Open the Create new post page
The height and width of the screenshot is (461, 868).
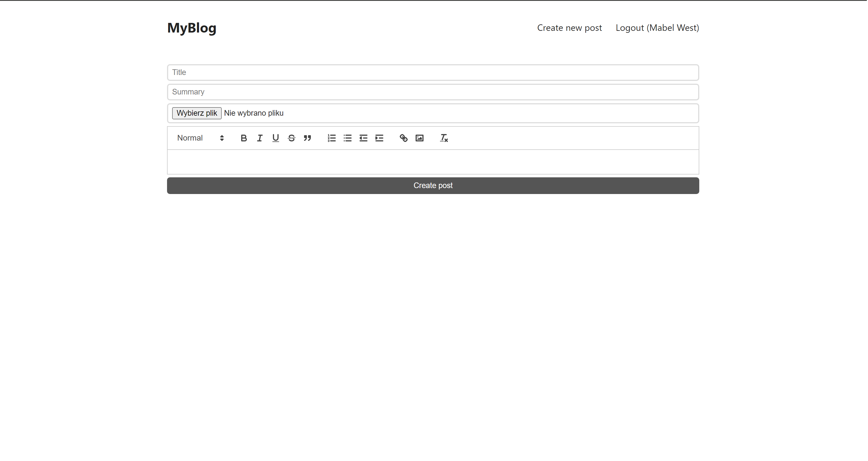pos(569,28)
